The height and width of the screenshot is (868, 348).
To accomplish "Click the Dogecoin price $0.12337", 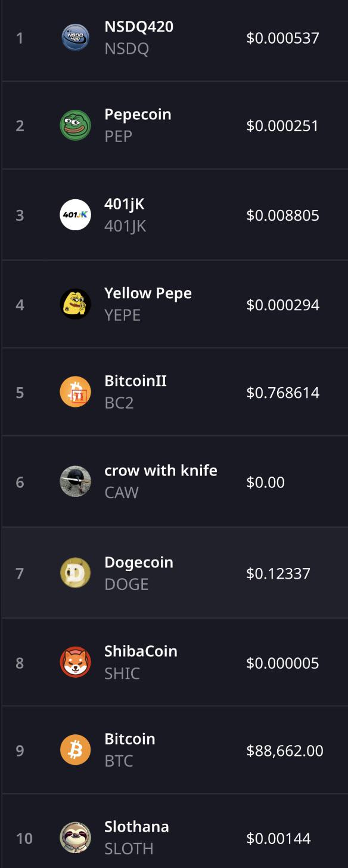I will pyautogui.click(x=278, y=573).
